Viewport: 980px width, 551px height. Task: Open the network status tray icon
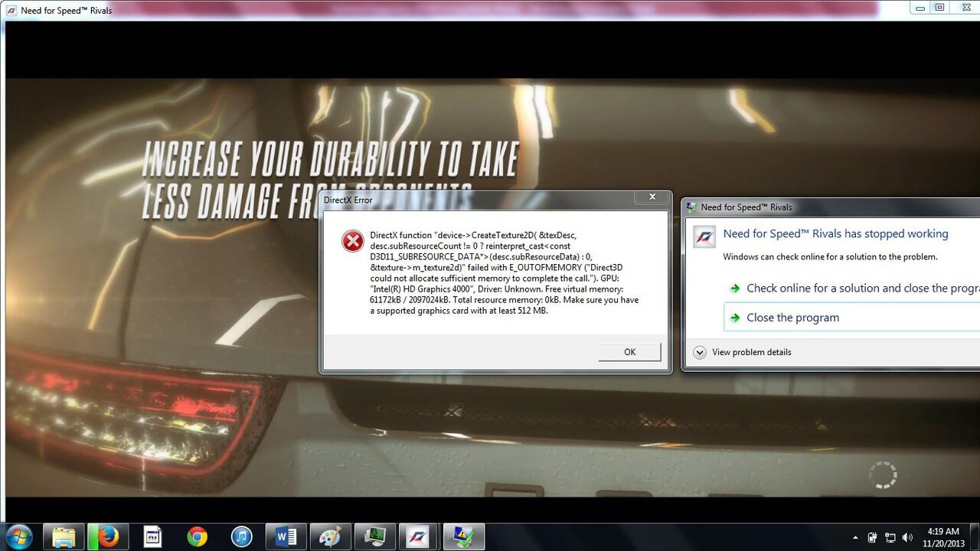click(890, 538)
